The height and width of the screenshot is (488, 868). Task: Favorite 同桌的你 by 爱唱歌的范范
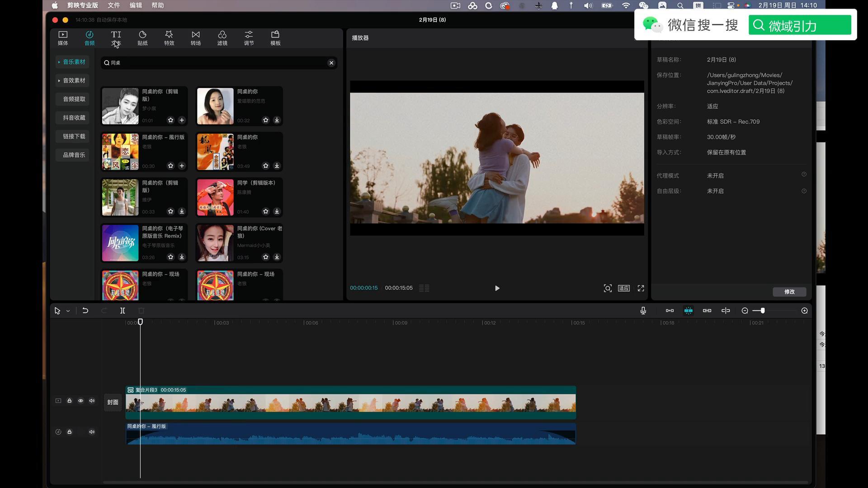point(266,120)
